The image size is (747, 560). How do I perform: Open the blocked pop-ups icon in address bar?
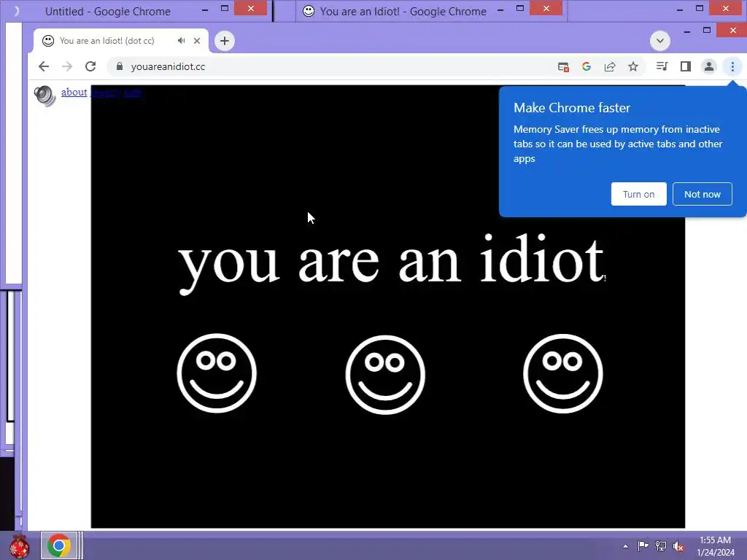[563, 67]
